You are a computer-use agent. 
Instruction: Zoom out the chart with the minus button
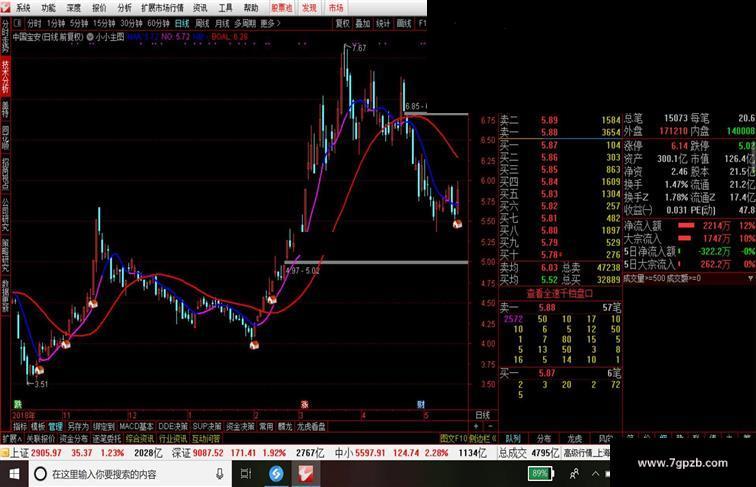pyautogui.click(x=490, y=426)
